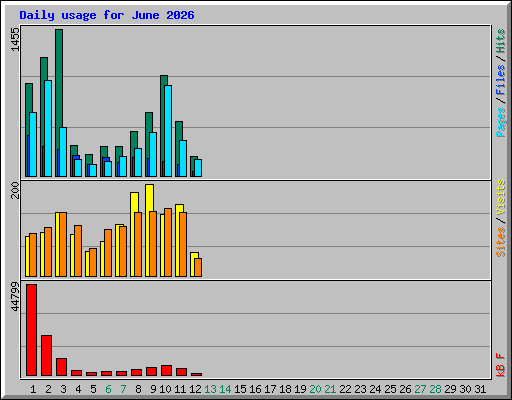Click the orange sites bar for day 10
The height and width of the screenshot is (400, 512).
[168, 243]
